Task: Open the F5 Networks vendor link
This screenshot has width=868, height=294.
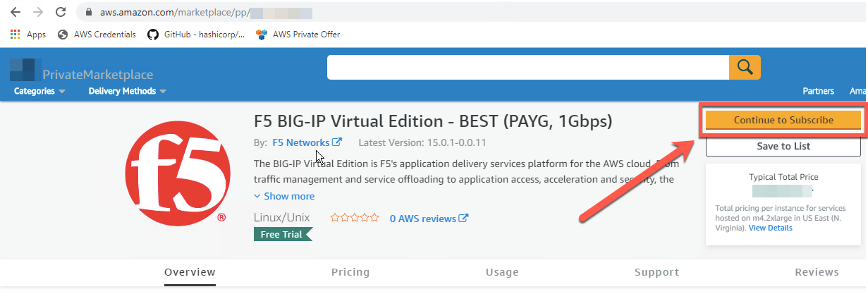Action: click(x=300, y=142)
